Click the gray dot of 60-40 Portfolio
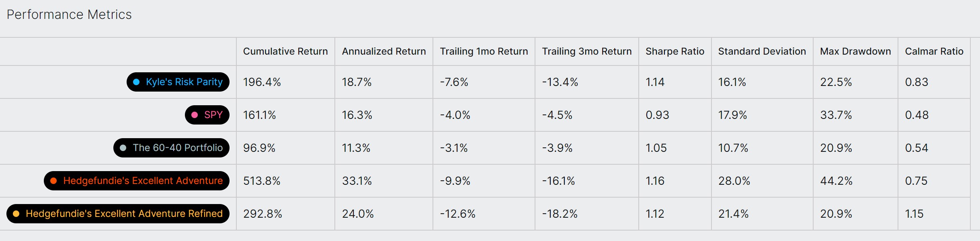 click(123, 148)
